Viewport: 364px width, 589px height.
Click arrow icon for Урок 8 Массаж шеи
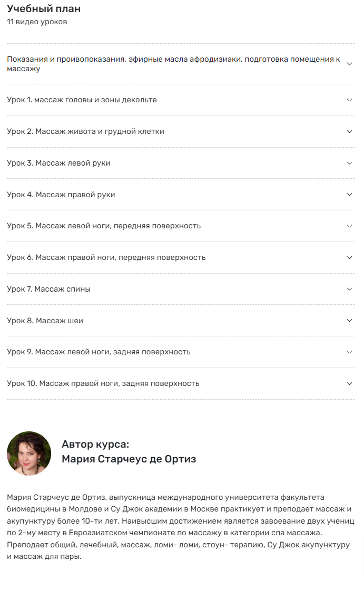pyautogui.click(x=349, y=321)
